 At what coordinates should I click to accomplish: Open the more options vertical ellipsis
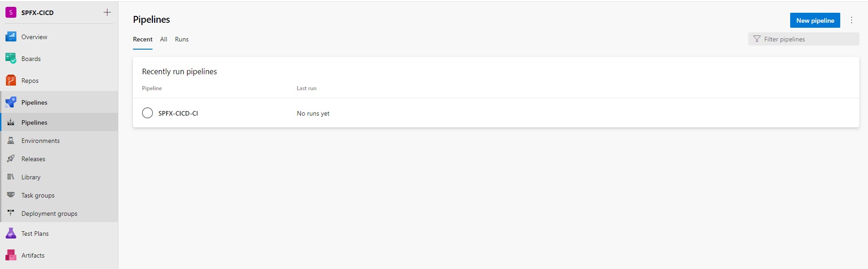click(852, 20)
